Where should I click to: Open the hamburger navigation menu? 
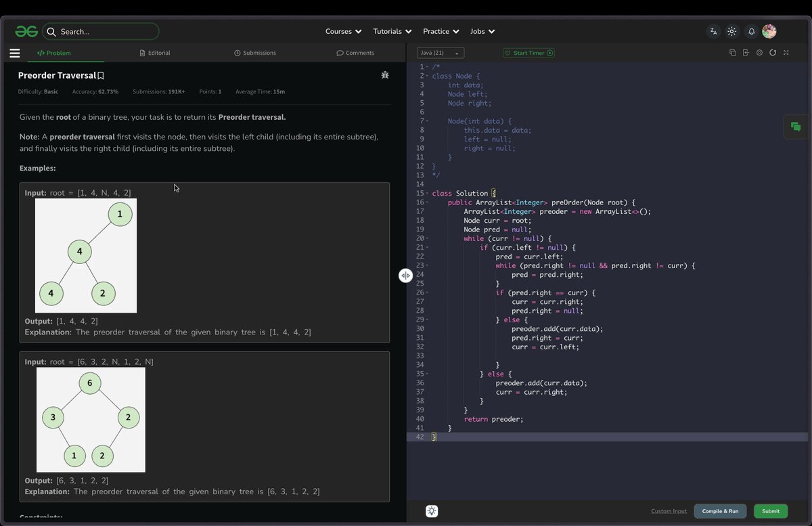(x=14, y=53)
